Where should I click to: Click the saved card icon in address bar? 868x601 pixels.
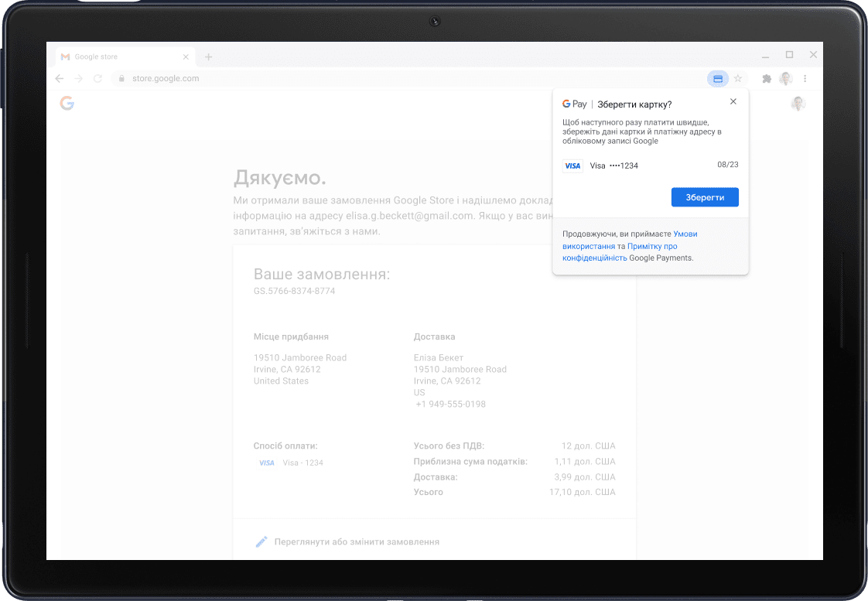(717, 79)
